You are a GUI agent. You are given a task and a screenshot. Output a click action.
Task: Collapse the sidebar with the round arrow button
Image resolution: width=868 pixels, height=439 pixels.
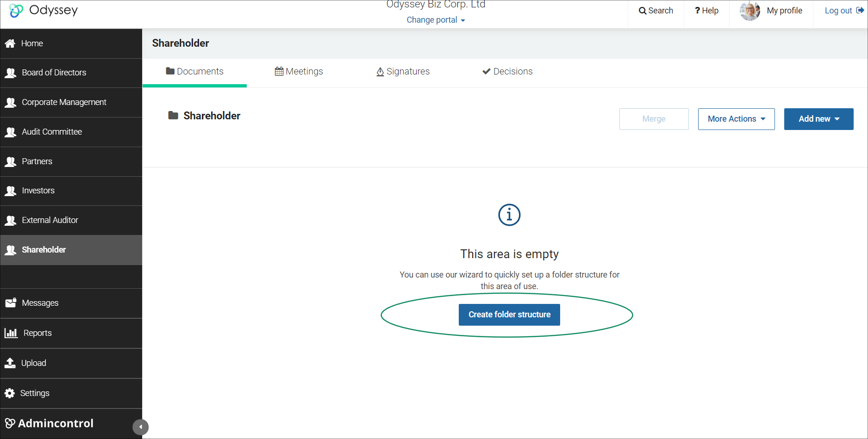point(140,427)
